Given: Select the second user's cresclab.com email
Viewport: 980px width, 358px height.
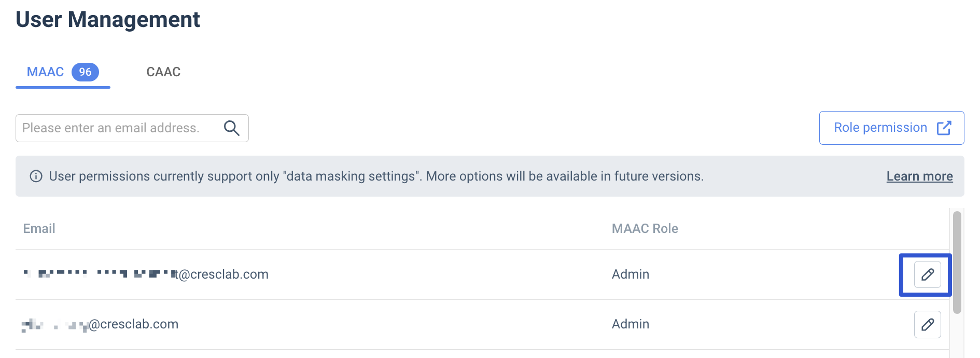Looking at the screenshot, I should point(100,324).
